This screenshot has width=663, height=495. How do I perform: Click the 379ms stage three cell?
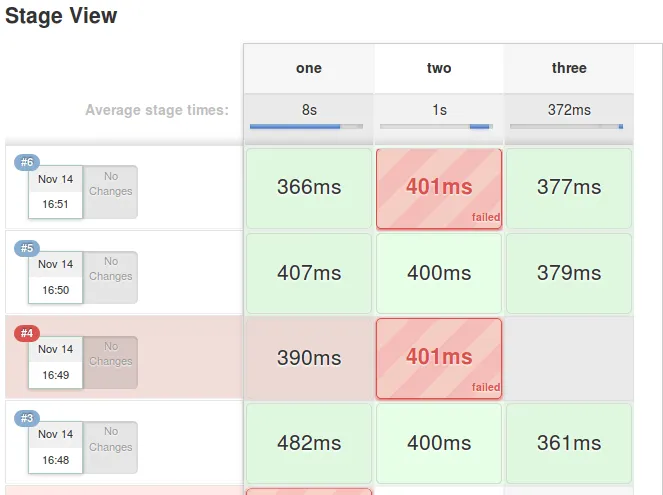(569, 273)
